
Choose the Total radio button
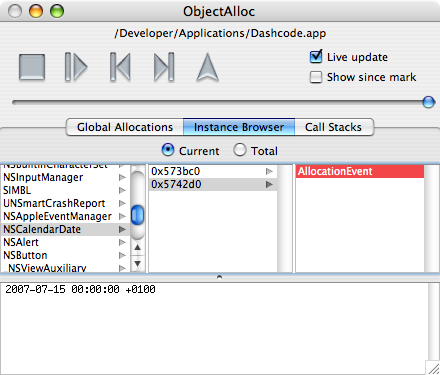coord(239,150)
